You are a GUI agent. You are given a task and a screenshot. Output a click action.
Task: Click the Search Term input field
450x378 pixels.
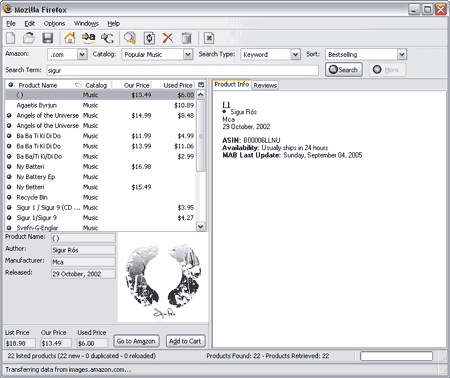(182, 70)
